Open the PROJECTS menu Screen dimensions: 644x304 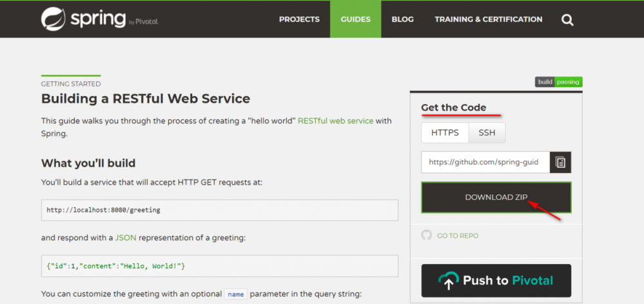(299, 19)
